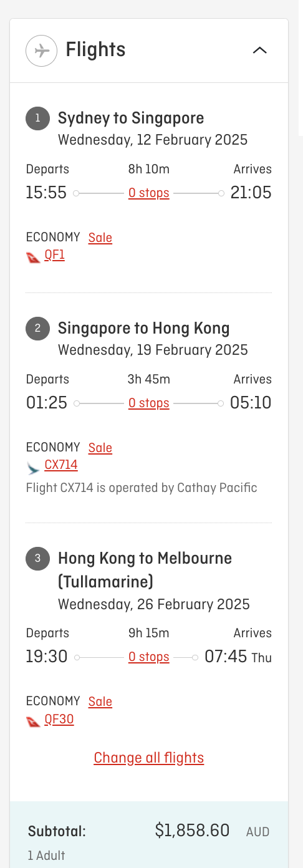Open flight details for QF30
Screen dimensions: 303x868
click(x=59, y=720)
